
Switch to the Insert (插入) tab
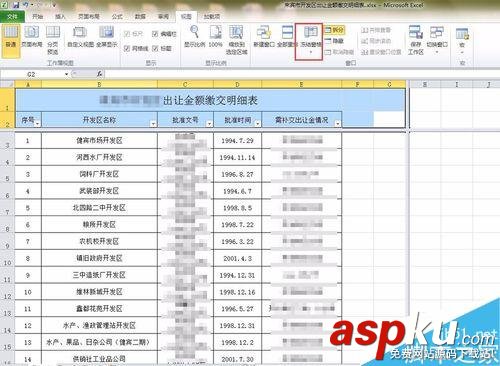(60, 16)
